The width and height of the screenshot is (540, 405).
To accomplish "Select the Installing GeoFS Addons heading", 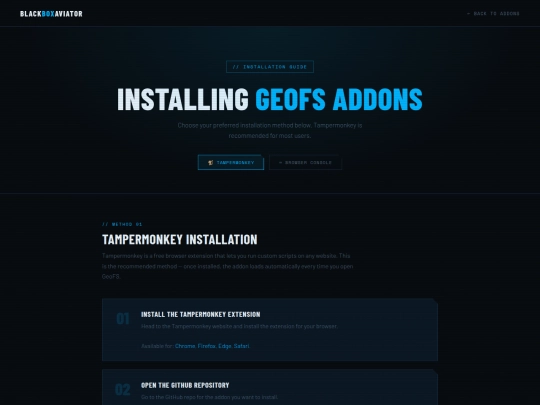I will (270, 99).
